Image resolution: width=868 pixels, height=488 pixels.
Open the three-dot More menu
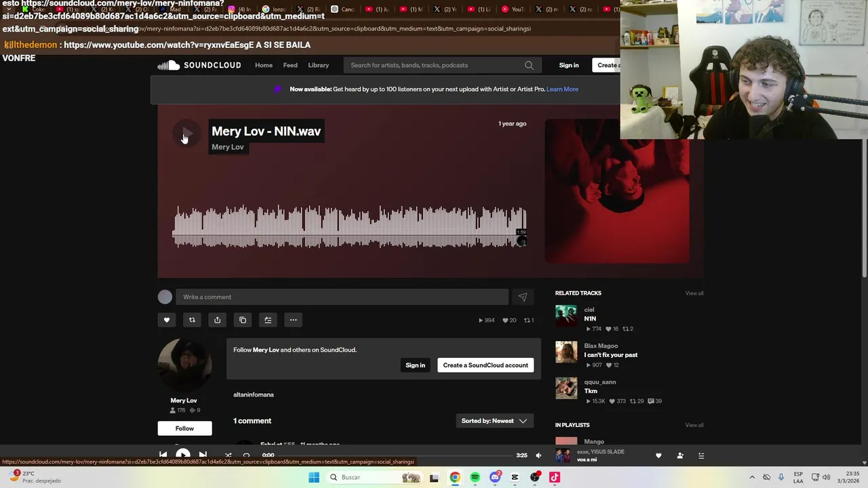pos(293,320)
